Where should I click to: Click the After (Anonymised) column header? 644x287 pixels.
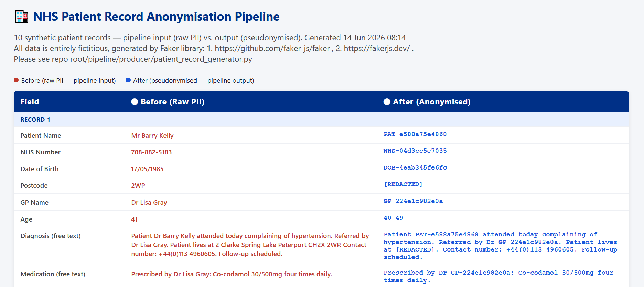click(432, 102)
